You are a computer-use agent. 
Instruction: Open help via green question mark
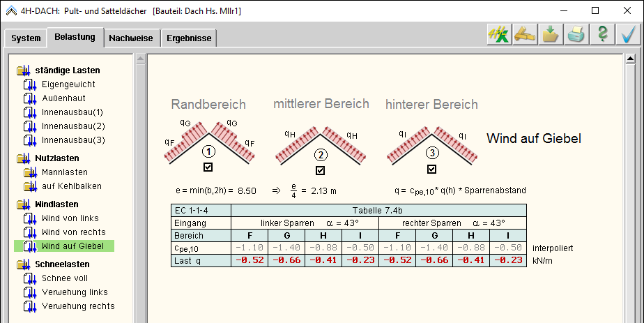[602, 34]
